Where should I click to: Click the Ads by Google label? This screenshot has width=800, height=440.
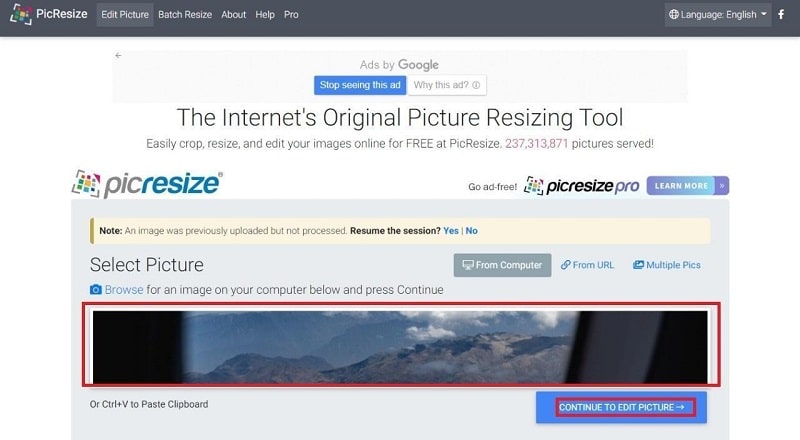(399, 65)
